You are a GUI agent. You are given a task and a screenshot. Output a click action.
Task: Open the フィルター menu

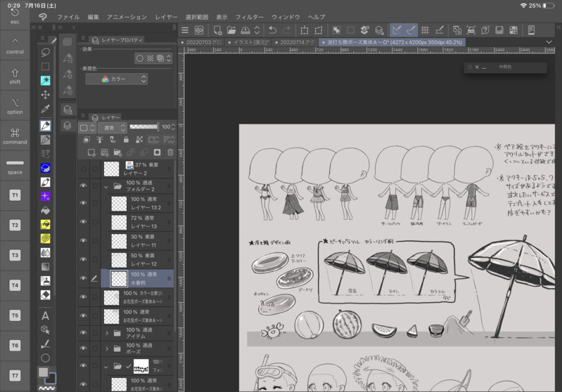point(249,17)
